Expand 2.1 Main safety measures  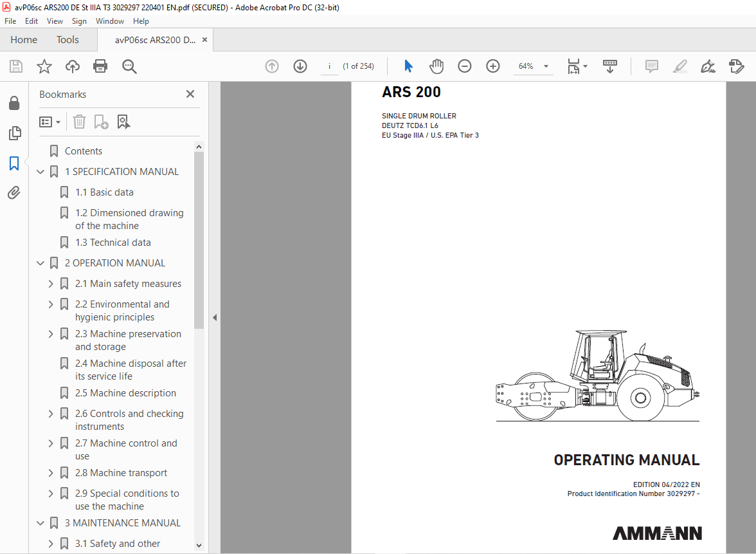[51, 284]
